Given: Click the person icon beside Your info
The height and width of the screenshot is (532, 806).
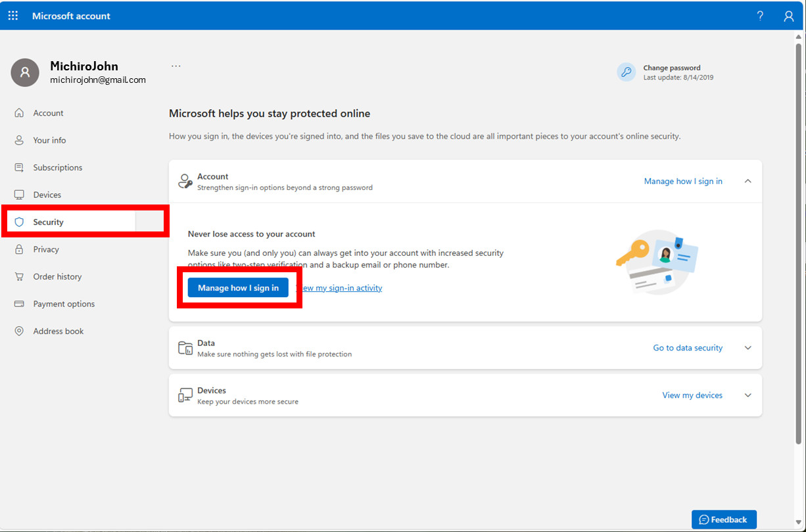Looking at the screenshot, I should 19,140.
